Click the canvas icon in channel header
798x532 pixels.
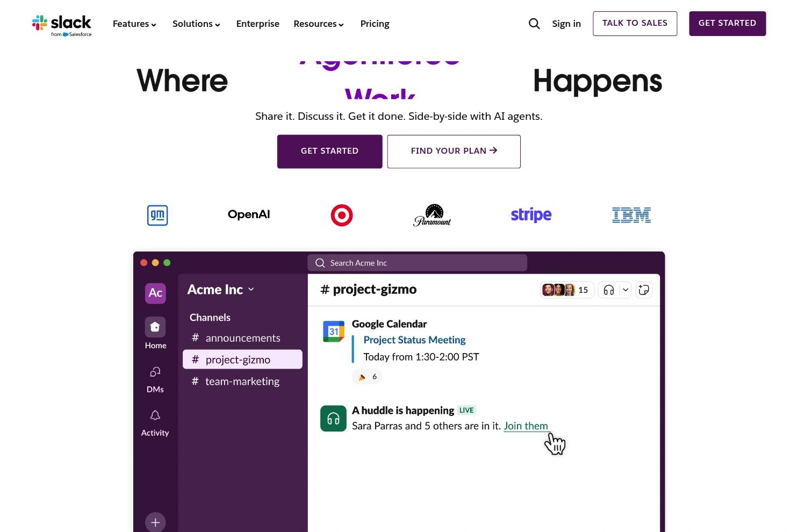[644, 290]
